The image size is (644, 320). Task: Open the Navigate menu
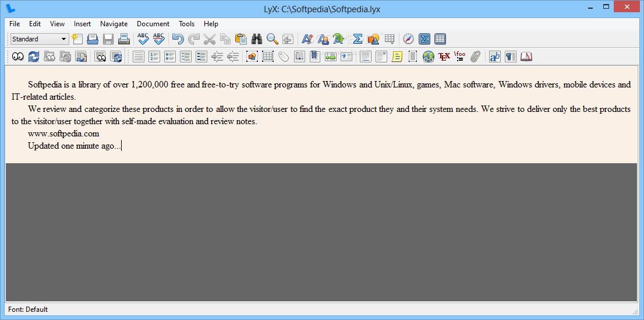114,24
